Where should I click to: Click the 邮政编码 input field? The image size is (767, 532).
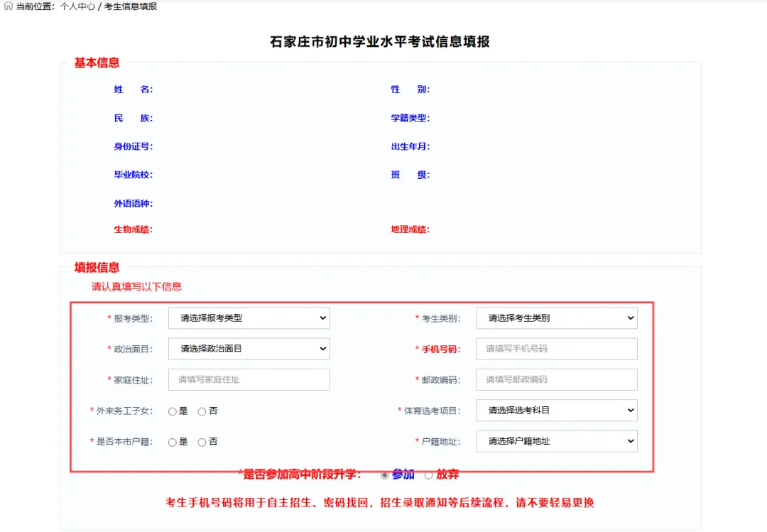556,379
